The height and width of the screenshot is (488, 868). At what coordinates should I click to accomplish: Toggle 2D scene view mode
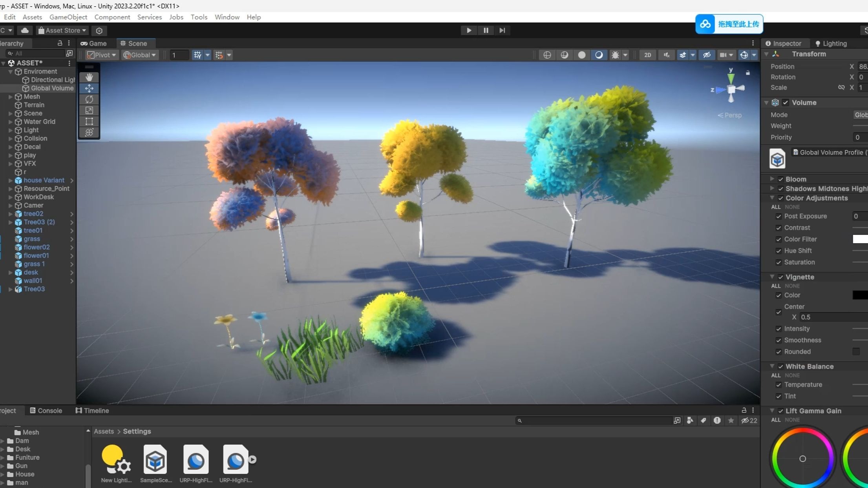647,55
